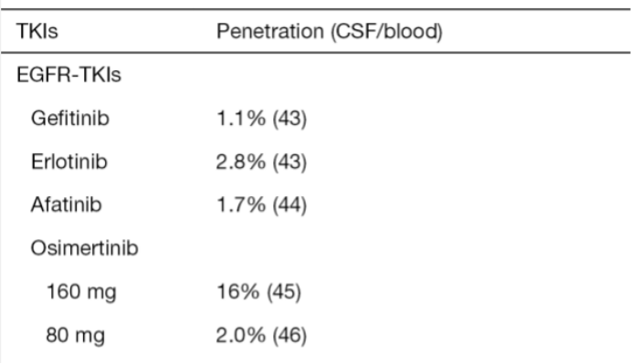
Task: Open reference (43) next to Gefitinib 1.1%
Action: [289, 119]
